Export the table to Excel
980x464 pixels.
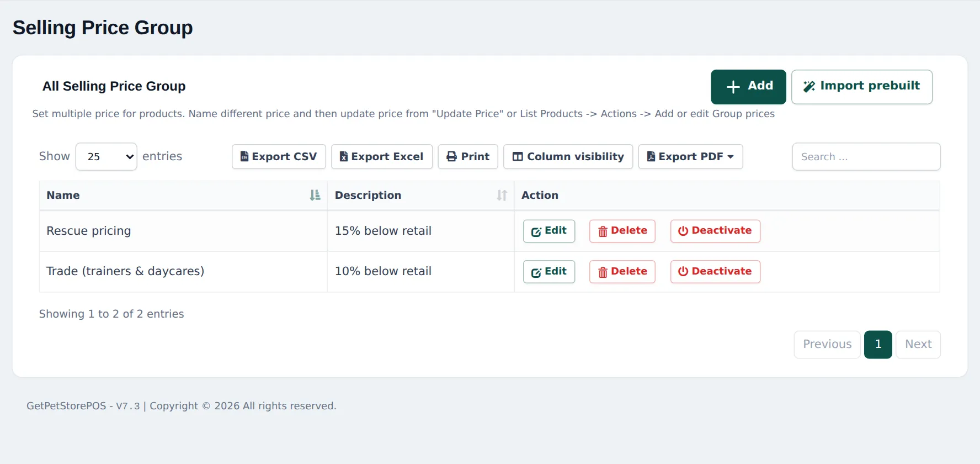tap(382, 157)
